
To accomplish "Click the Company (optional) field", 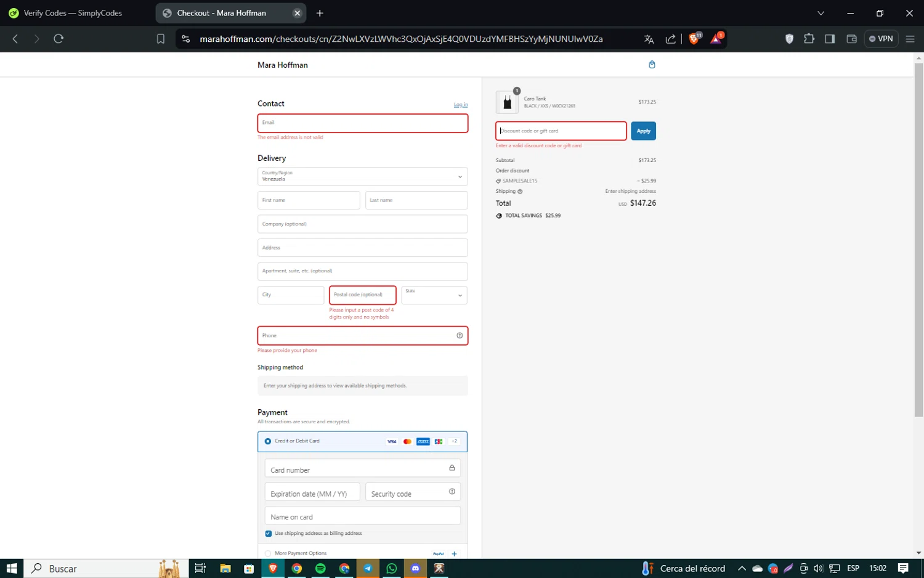I will pos(362,224).
